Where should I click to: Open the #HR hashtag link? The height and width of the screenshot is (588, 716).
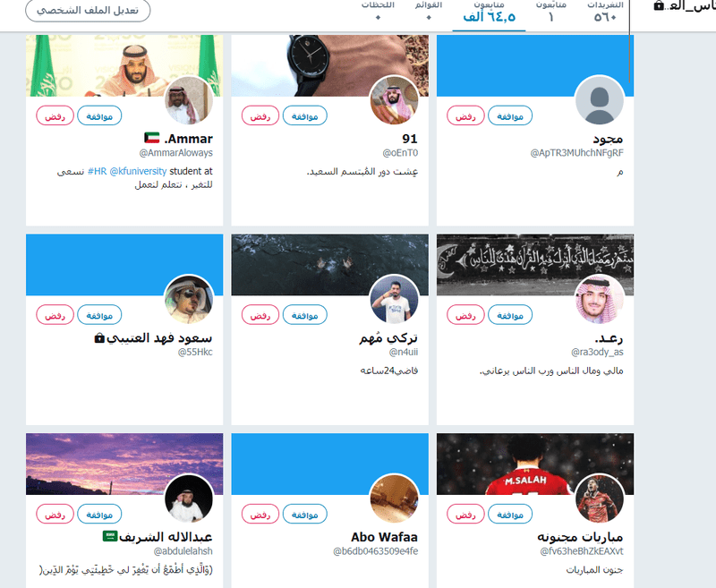[x=98, y=171]
